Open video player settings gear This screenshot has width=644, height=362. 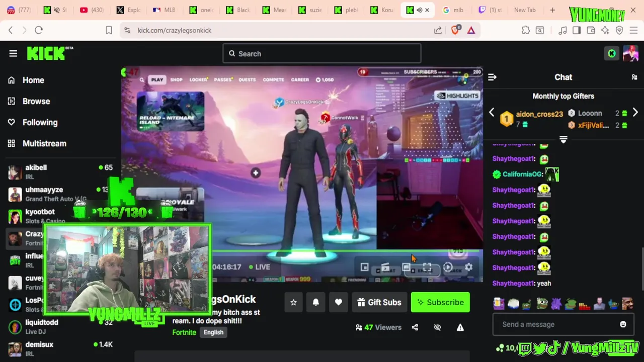click(468, 267)
